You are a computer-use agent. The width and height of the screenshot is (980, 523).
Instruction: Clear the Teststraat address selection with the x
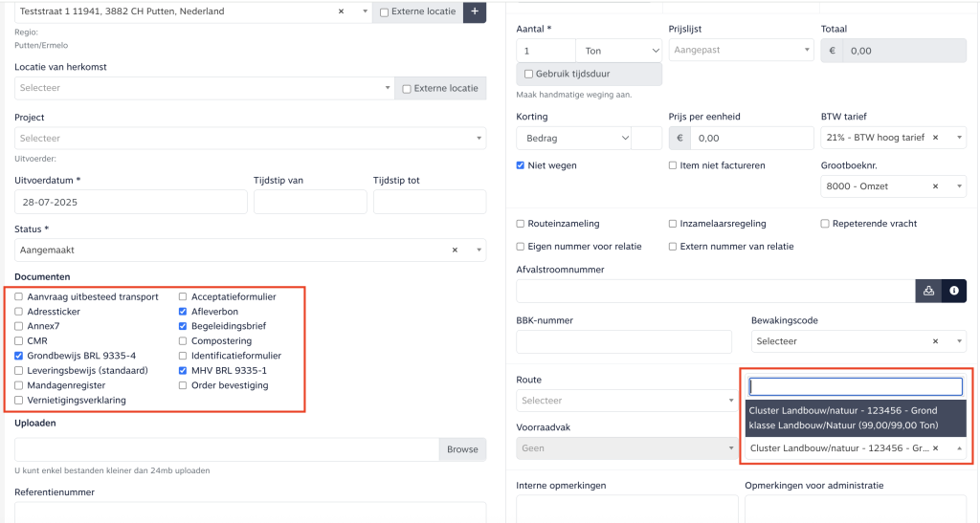point(342,12)
